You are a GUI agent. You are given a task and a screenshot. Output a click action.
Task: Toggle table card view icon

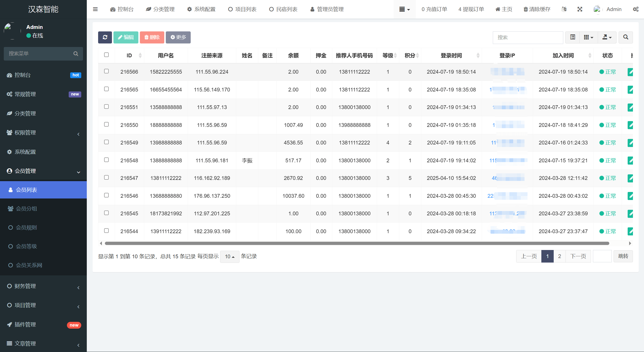click(573, 37)
